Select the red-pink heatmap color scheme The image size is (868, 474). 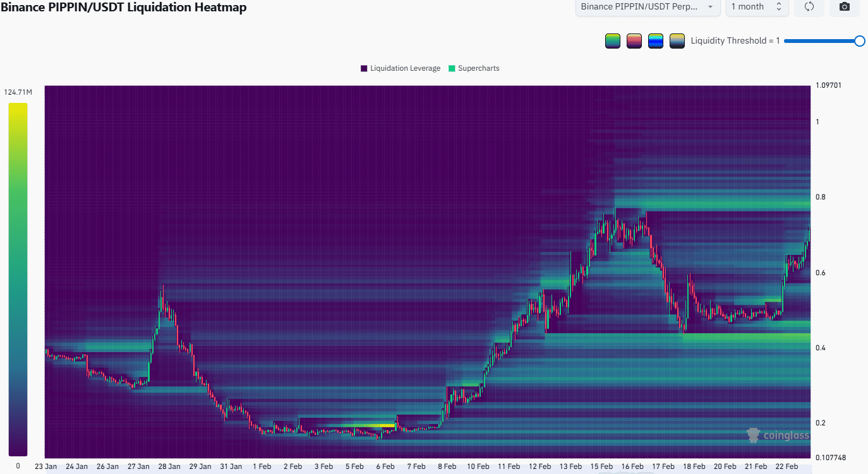coord(634,40)
